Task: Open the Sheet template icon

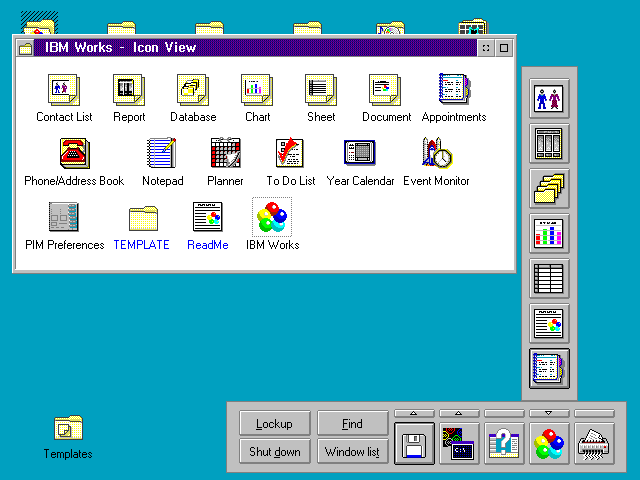Action: [x=321, y=90]
